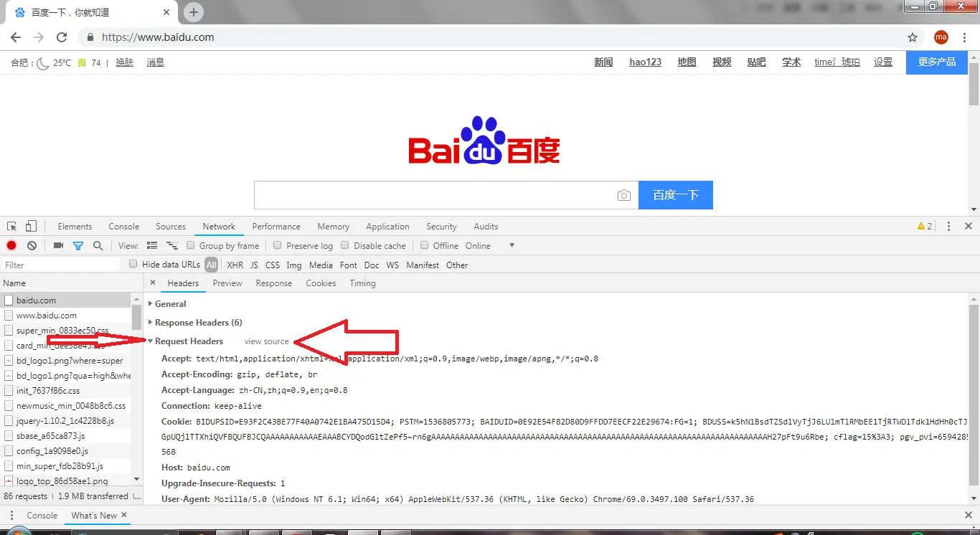
Task: Toggle the network filter funnel icon
Action: 78,246
